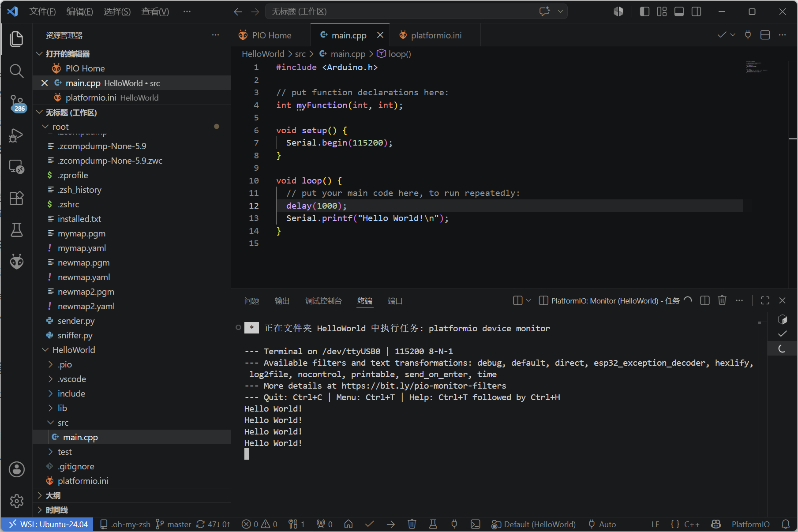Toggle bottom panel visibility in title bar
The image size is (798, 532).
point(679,11)
